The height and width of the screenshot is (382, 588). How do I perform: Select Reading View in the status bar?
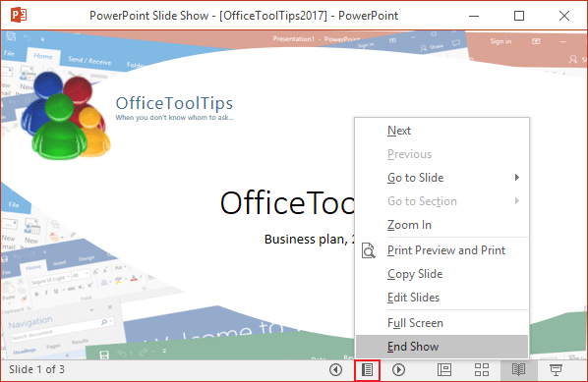click(x=518, y=370)
